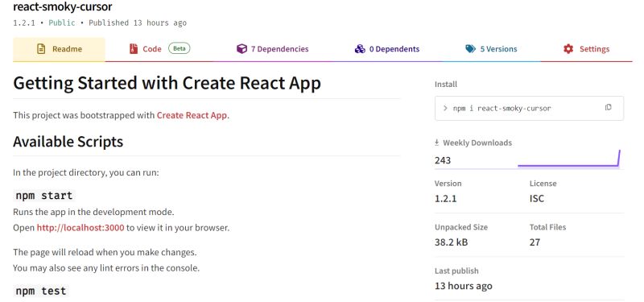The height and width of the screenshot is (302, 644).
Task: Click the Weekly Downloads label
Action: click(477, 143)
